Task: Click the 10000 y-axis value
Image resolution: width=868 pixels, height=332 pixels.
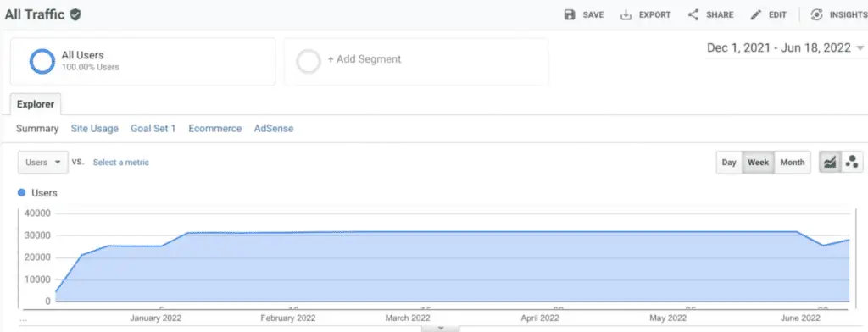Action: [38, 279]
